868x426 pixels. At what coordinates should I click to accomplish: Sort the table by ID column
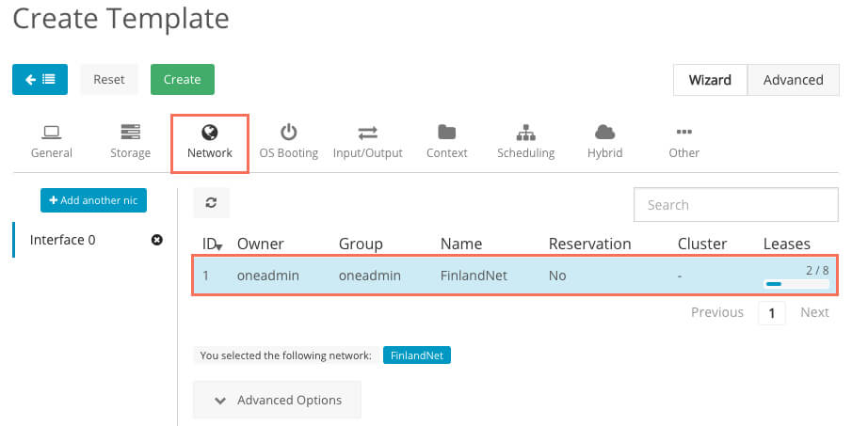tap(212, 245)
